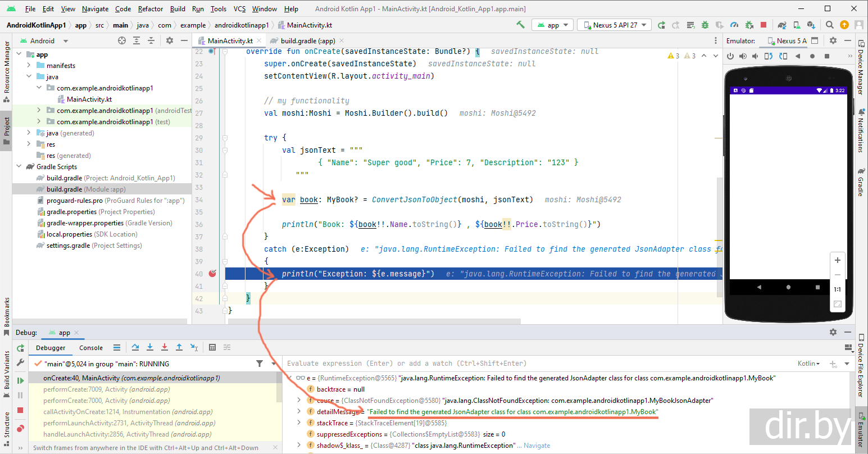The width and height of the screenshot is (868, 454).
Task: Switch to the Console tab in Debug panel
Action: tap(91, 348)
